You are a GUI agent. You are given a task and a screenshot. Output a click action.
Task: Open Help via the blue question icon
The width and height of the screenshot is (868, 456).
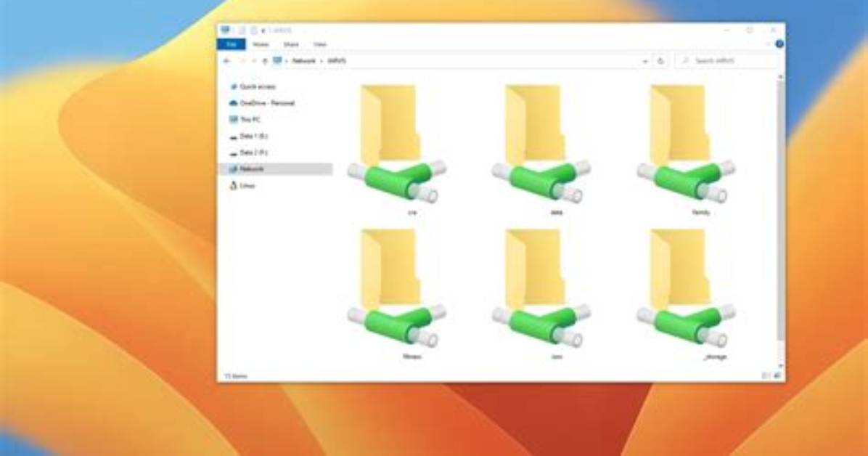pyautogui.click(x=779, y=44)
